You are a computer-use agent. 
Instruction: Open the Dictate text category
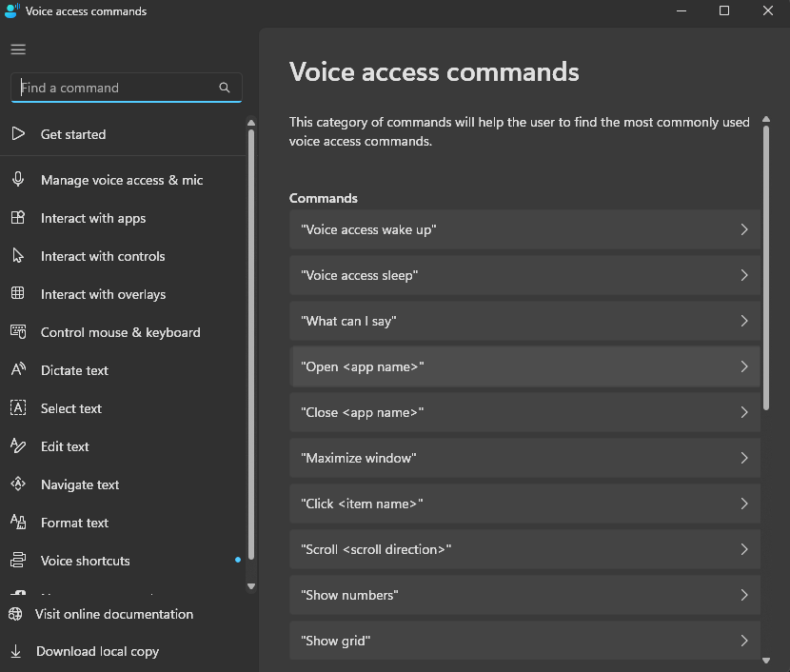pyautogui.click(x=74, y=370)
